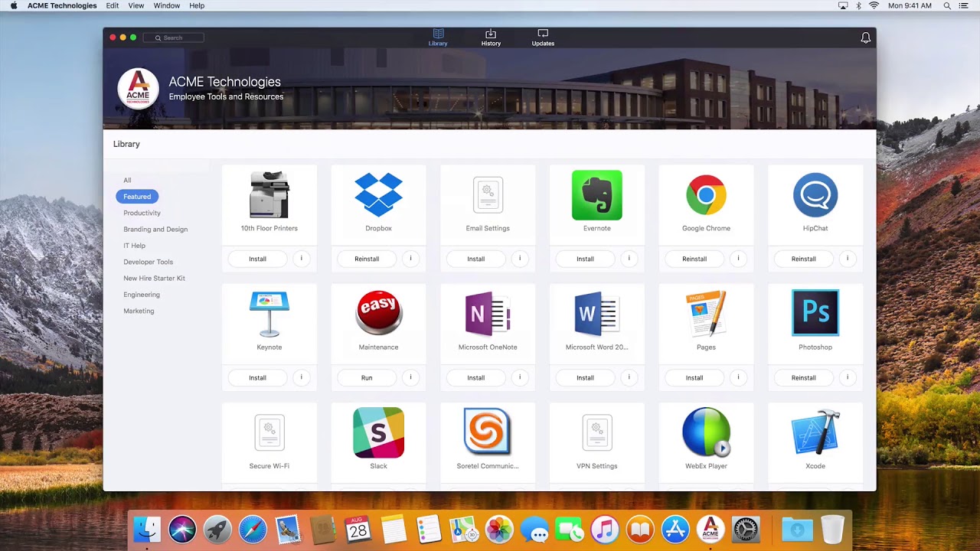Install Email Settings
The height and width of the screenshot is (551, 980).
coord(476,259)
